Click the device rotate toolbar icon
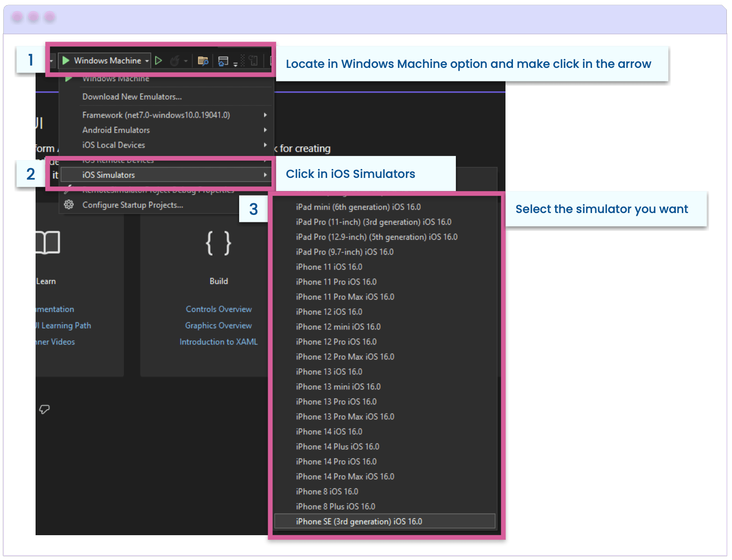This screenshot has width=732, height=560. click(253, 60)
